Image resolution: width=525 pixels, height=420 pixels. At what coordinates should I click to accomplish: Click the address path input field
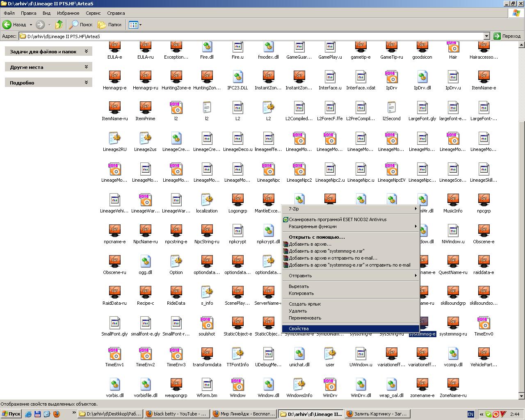click(x=251, y=36)
